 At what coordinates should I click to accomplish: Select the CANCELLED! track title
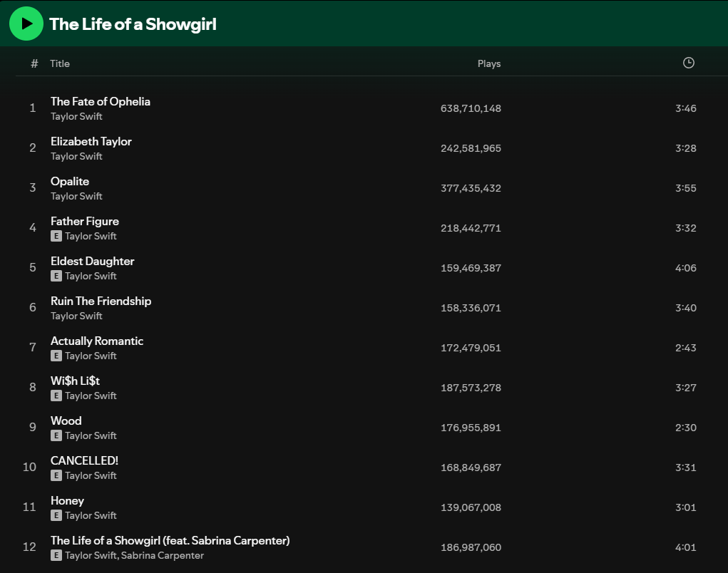pos(85,460)
